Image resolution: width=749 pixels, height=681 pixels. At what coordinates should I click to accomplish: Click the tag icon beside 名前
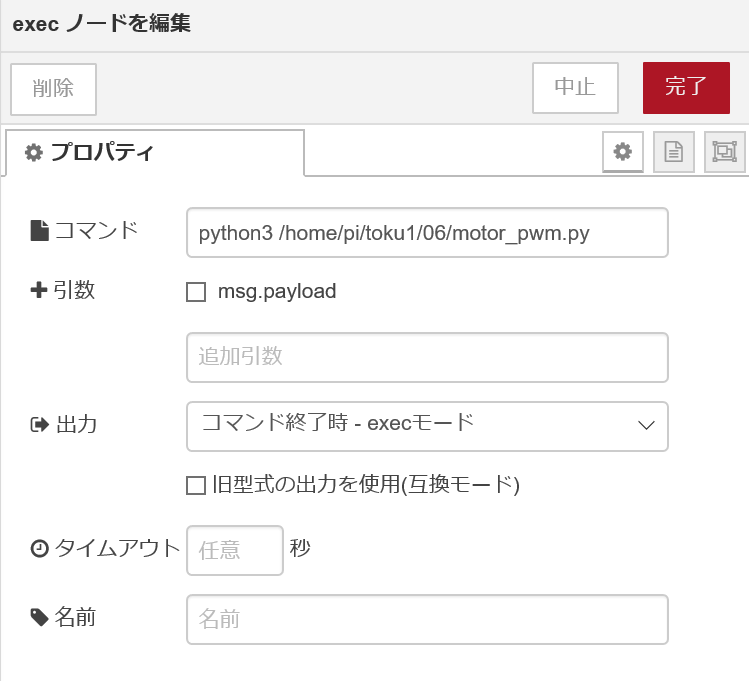[x=39, y=617]
